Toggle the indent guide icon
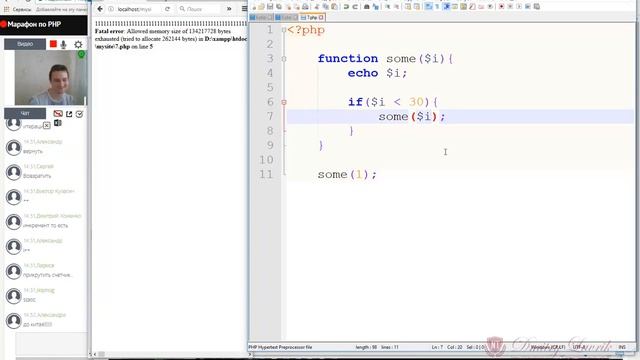Screen dimensions: 640x360 pyautogui.click(x=446, y=7)
